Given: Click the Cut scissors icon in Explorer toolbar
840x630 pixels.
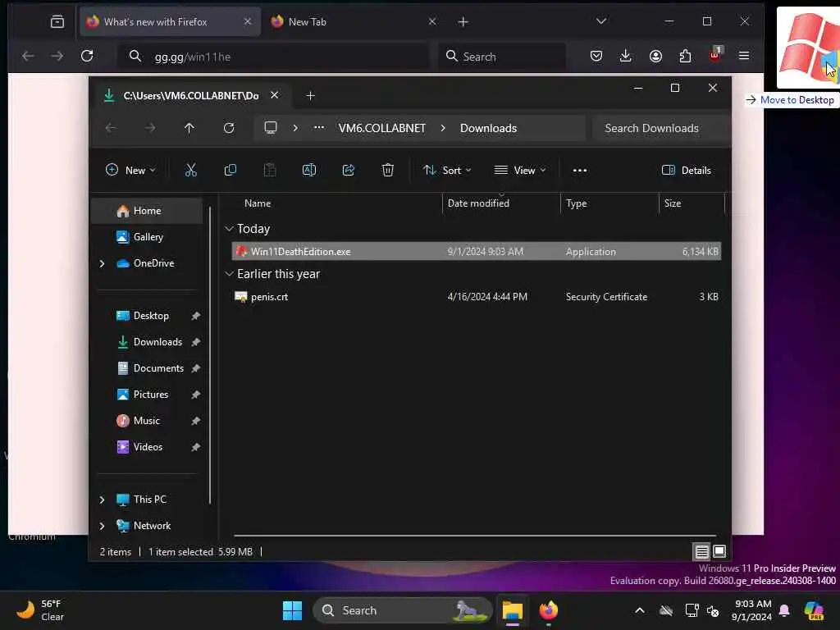Looking at the screenshot, I should point(190,171).
